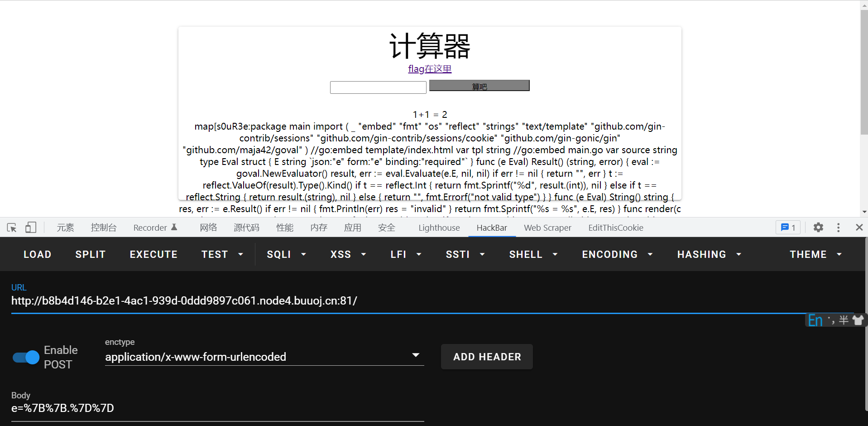Open the 性能 tab
This screenshot has height=426, width=868.
(x=285, y=228)
